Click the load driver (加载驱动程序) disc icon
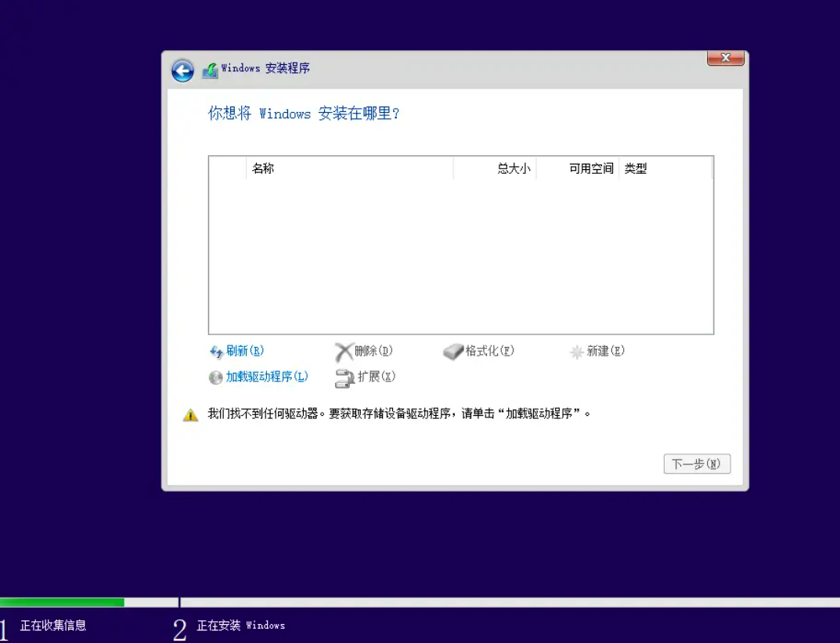Image resolution: width=840 pixels, height=643 pixels. (216, 377)
